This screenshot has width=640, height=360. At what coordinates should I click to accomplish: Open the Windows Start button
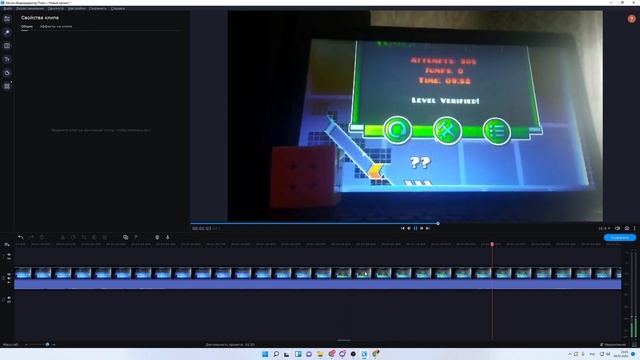click(x=265, y=354)
